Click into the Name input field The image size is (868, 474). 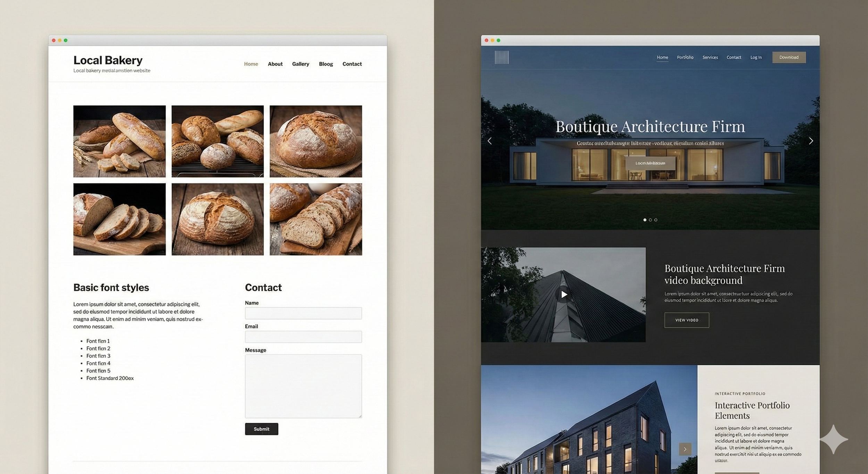(x=303, y=313)
